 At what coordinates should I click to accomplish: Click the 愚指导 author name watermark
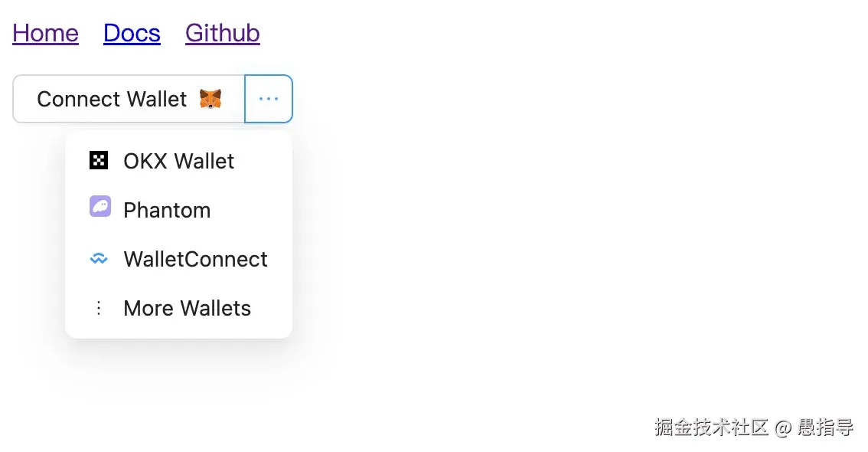pyautogui.click(x=825, y=427)
